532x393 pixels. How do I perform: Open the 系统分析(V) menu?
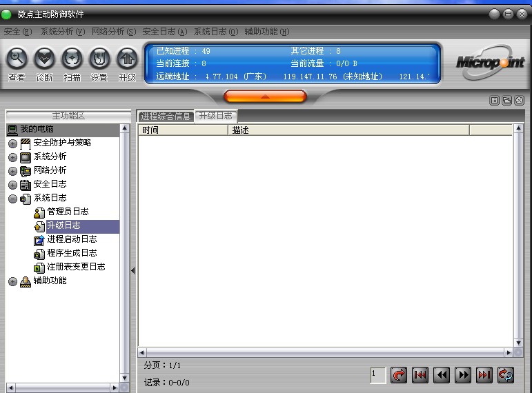point(63,32)
